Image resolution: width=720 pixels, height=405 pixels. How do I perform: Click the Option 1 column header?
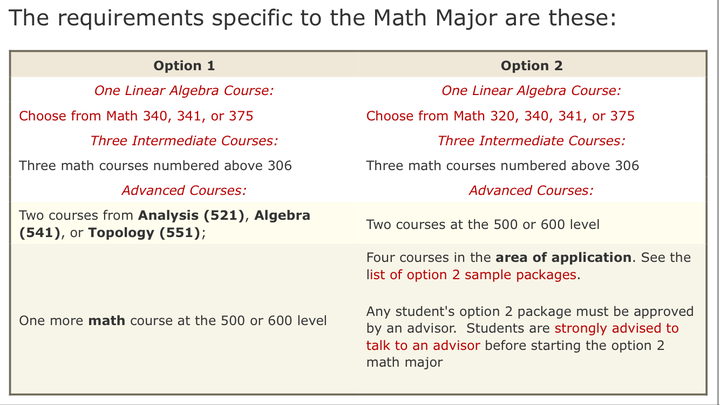(x=184, y=66)
